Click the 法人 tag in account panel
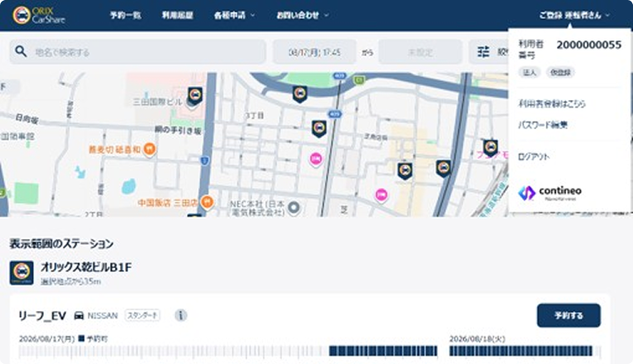Image resolution: width=633 pixels, height=364 pixels. 530,72
